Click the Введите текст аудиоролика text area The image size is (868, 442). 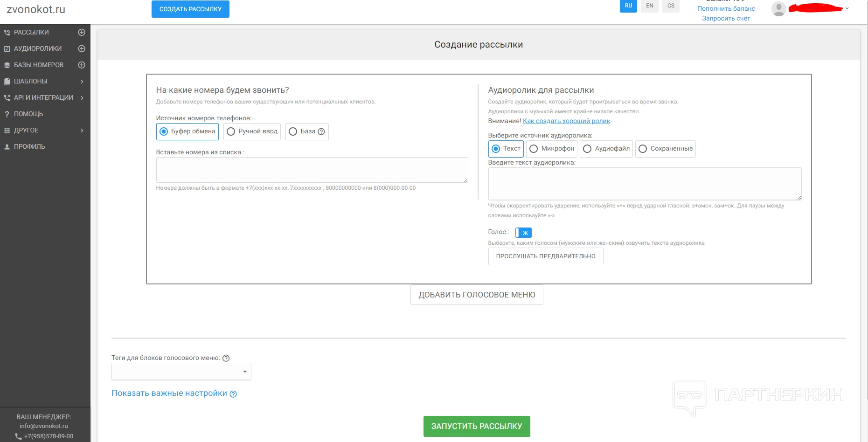[x=645, y=184]
